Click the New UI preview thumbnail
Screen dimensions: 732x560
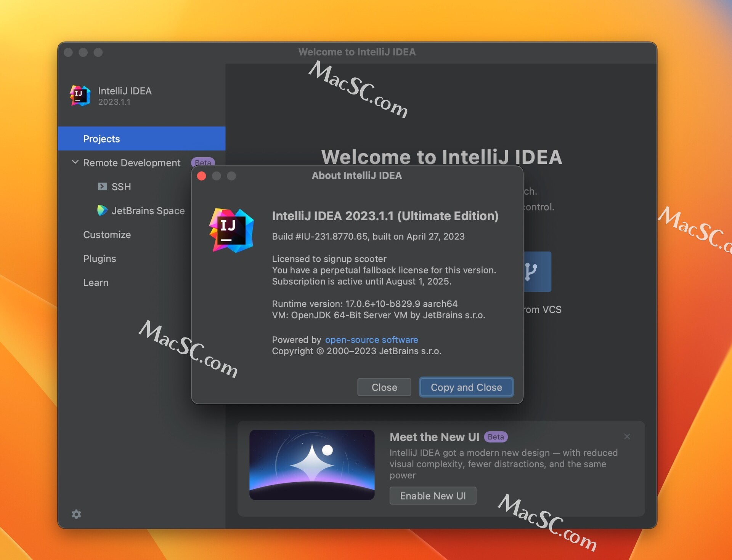(x=312, y=465)
